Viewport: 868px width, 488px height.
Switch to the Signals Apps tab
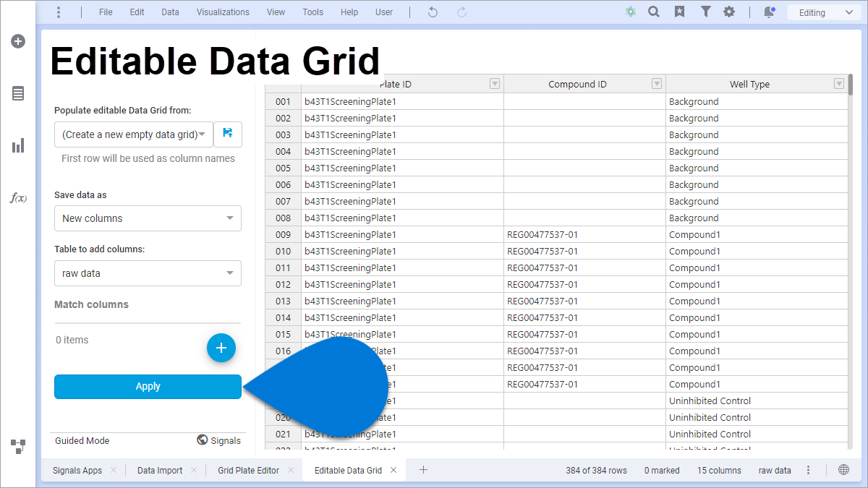tap(77, 470)
